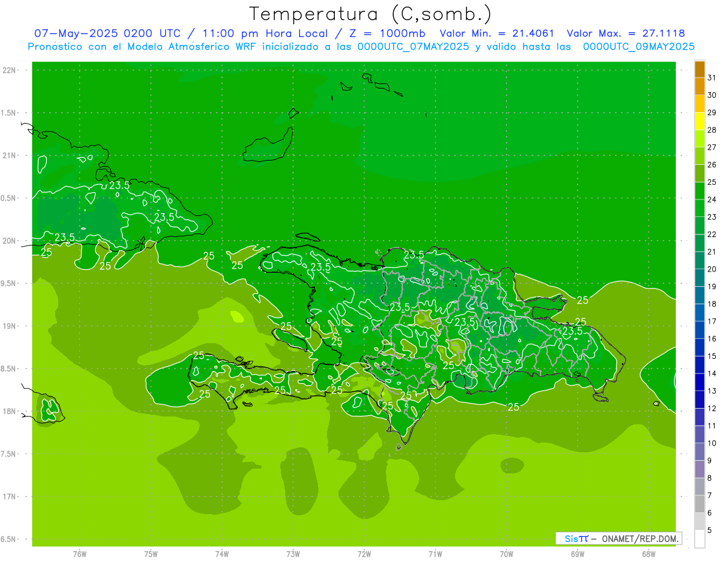Pick the dark blue colorbar swatch between 13 and 14
The width and height of the screenshot is (728, 562).
[699, 382]
